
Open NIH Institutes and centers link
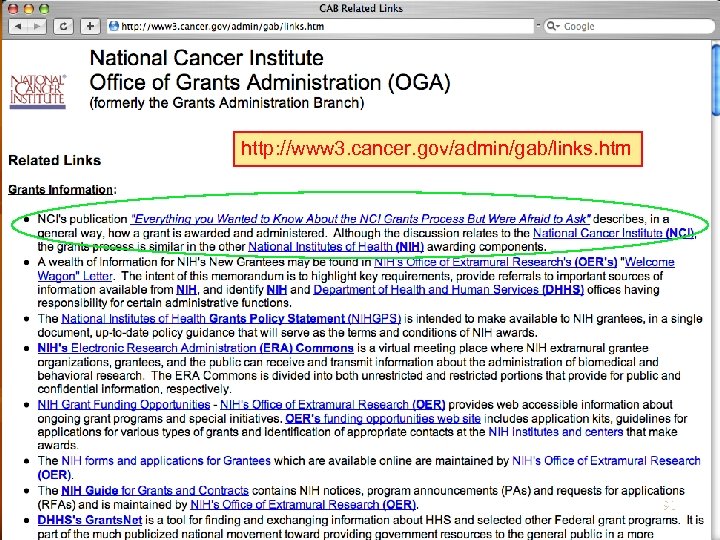[x=556, y=432]
